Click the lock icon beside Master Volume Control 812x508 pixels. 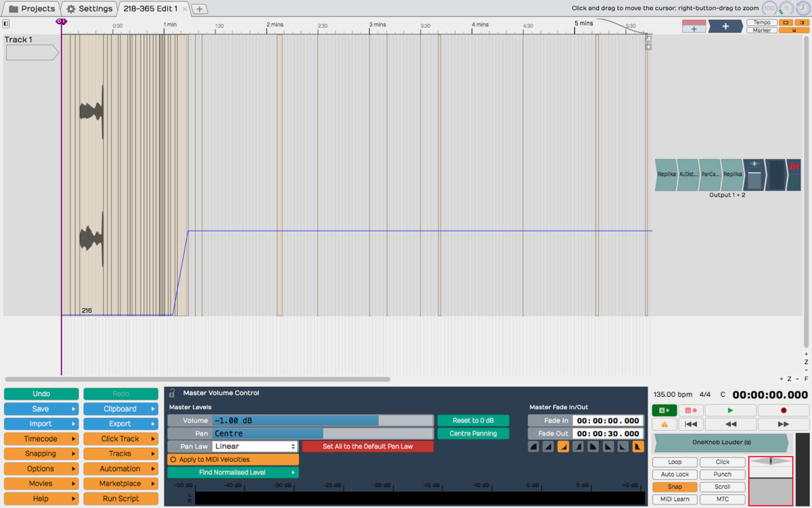(173, 393)
